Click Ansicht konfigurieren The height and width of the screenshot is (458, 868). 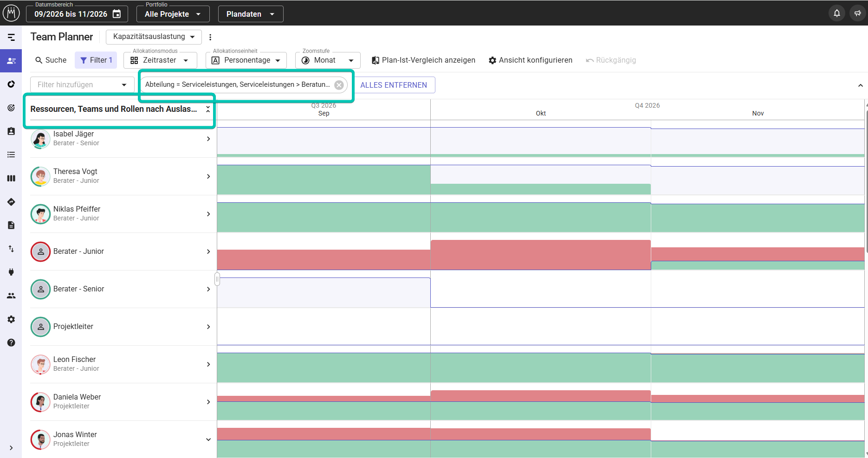[x=531, y=60]
